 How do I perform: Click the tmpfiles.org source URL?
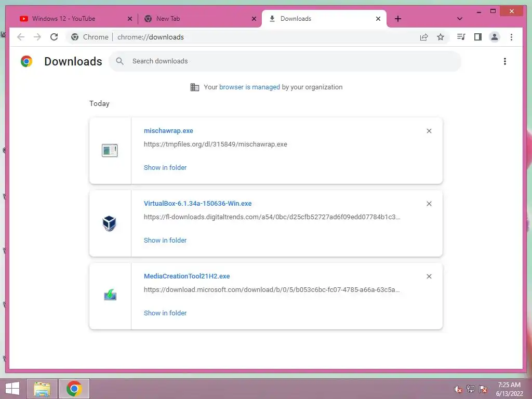tap(215, 144)
